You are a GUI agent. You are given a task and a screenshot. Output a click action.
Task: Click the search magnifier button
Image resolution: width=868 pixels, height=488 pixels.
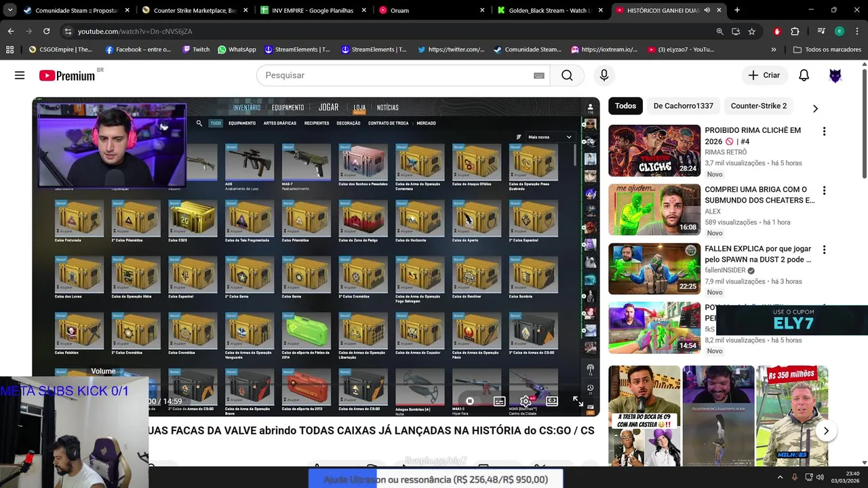click(567, 75)
